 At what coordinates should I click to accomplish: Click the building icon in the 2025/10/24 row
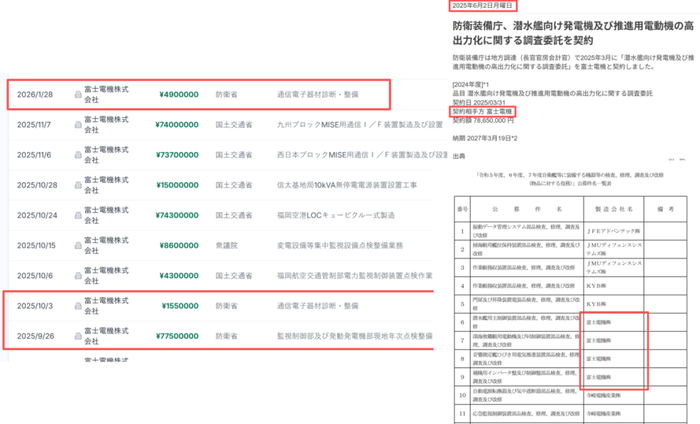(x=78, y=216)
